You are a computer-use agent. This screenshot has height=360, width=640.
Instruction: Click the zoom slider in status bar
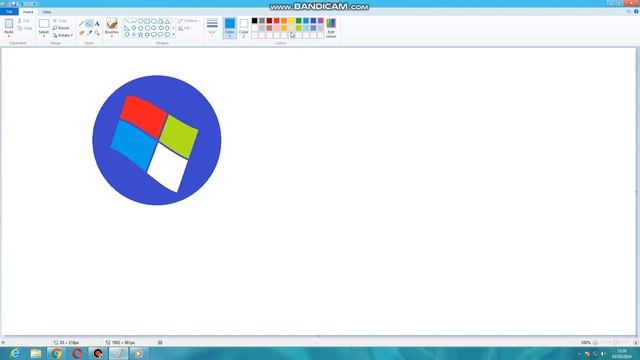click(x=615, y=342)
